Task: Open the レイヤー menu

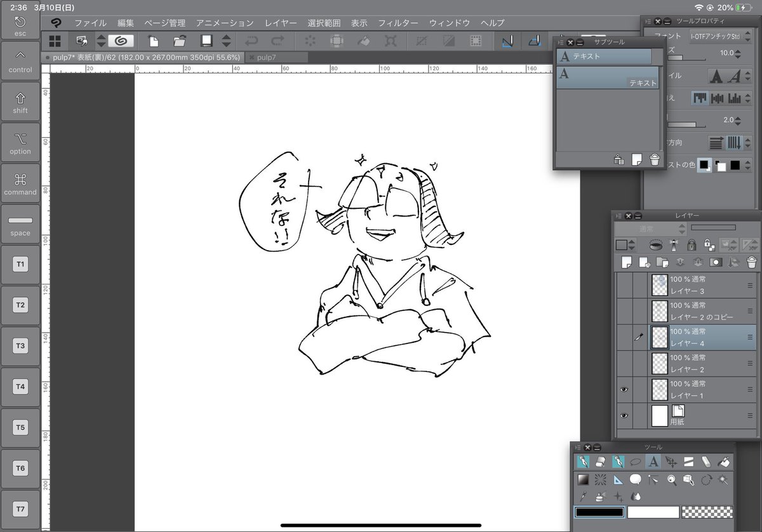Action: coord(281,23)
